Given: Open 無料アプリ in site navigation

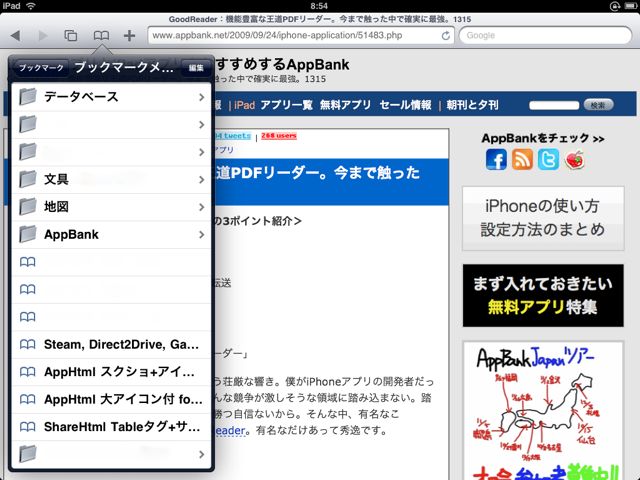Looking at the screenshot, I should pyautogui.click(x=345, y=105).
